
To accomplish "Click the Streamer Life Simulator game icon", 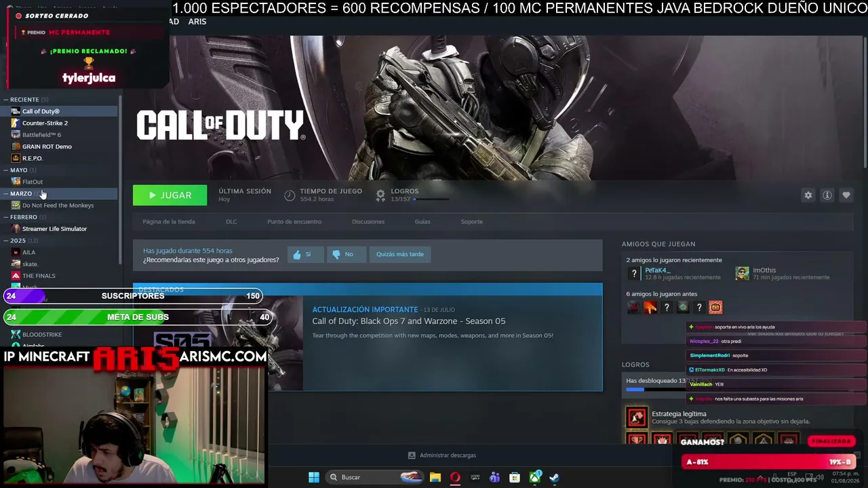I will (16, 229).
